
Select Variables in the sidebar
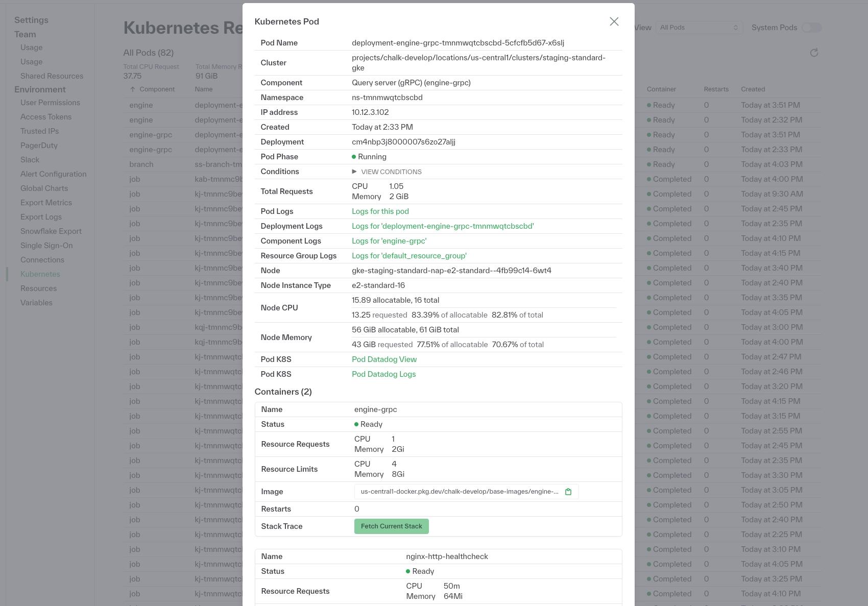click(36, 302)
